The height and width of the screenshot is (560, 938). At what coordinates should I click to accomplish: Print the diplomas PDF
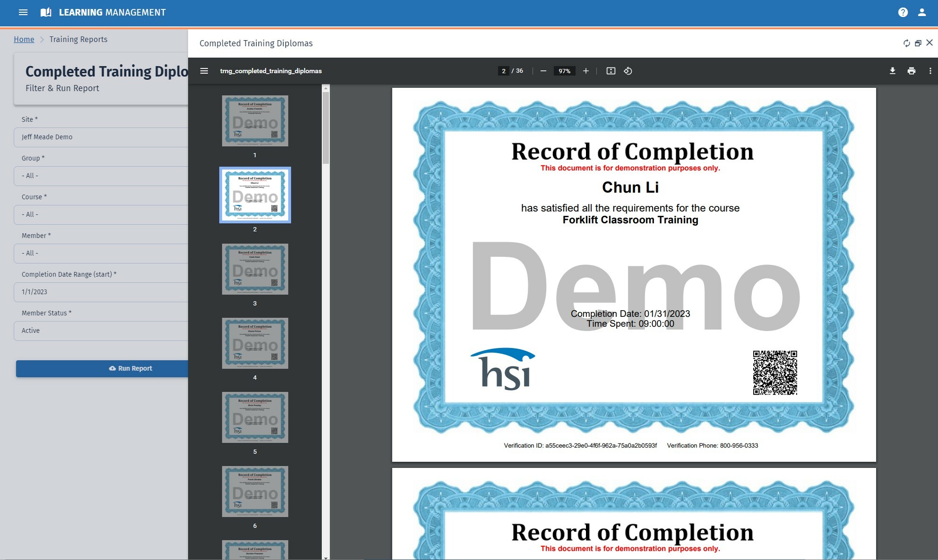(x=912, y=71)
